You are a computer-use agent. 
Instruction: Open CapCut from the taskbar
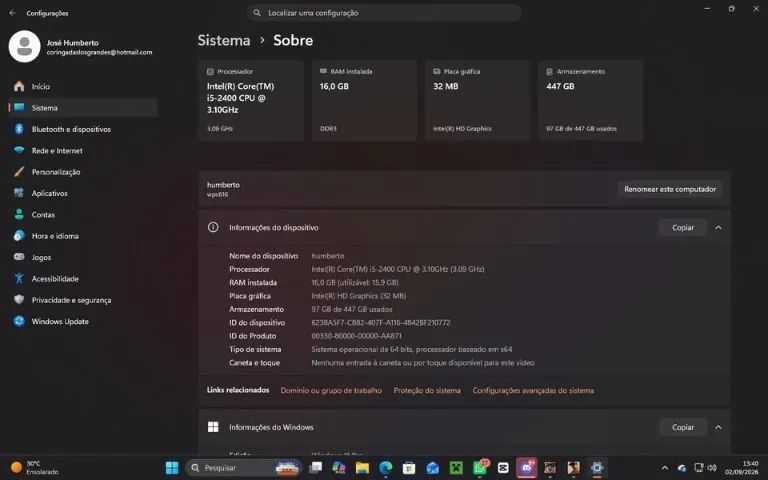point(503,468)
